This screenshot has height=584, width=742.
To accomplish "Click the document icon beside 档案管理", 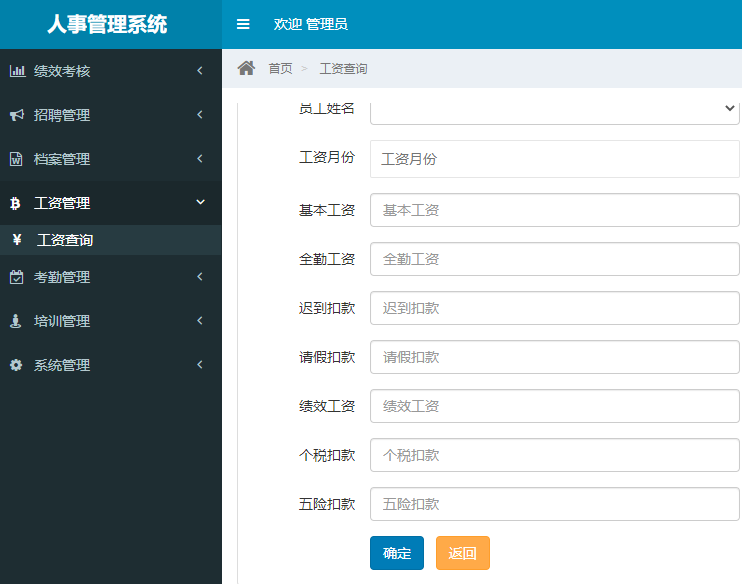I will click(x=16, y=159).
